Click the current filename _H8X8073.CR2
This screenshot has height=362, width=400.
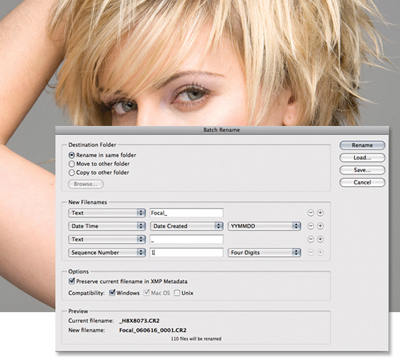pos(139,321)
